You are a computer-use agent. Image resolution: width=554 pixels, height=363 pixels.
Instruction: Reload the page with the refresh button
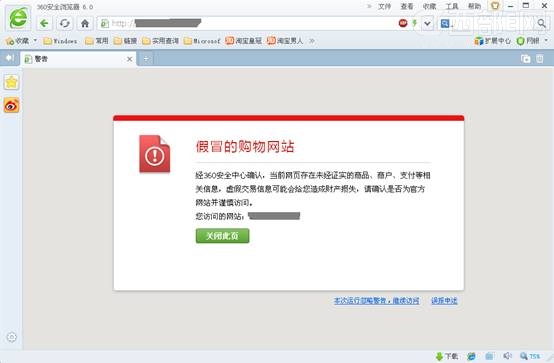tap(65, 24)
